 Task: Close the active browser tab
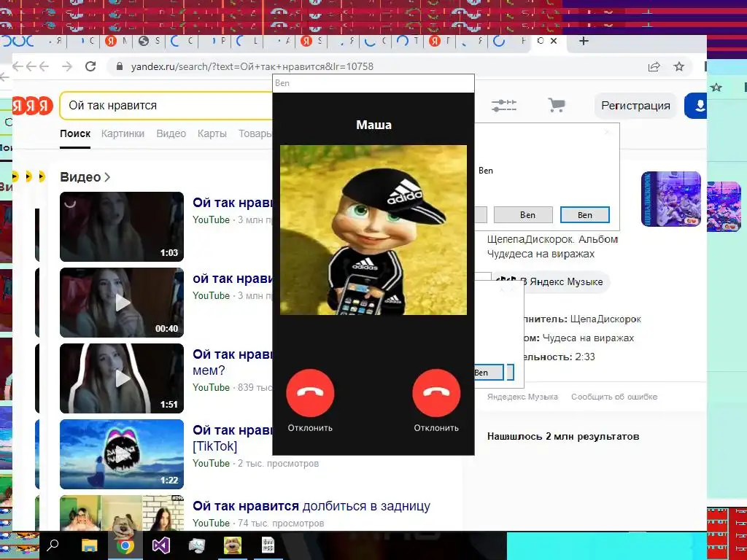(x=554, y=41)
